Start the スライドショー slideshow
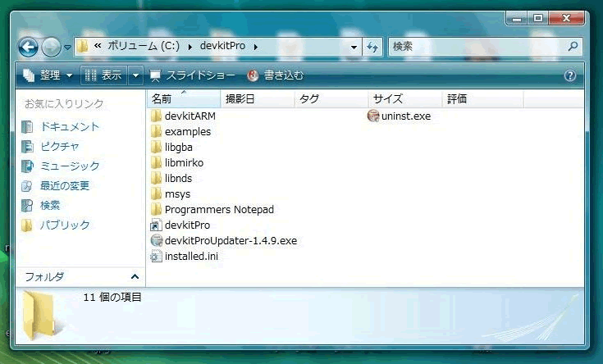This screenshot has width=603, height=364. coord(192,75)
